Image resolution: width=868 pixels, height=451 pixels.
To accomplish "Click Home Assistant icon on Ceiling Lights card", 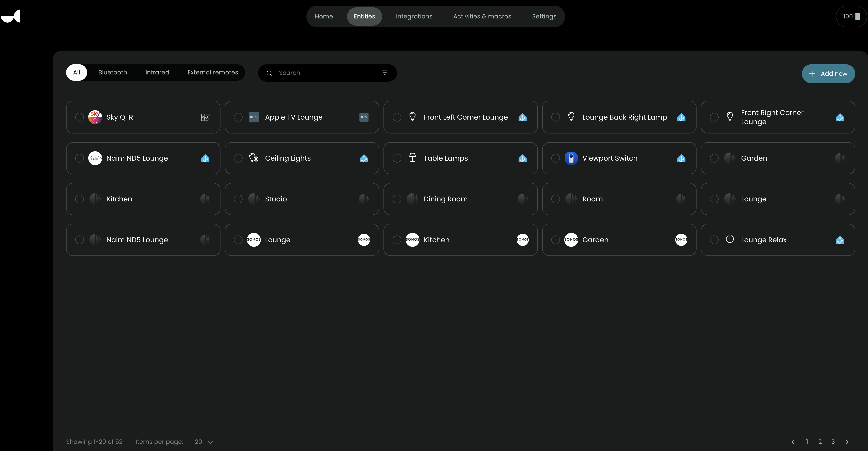I will [364, 158].
